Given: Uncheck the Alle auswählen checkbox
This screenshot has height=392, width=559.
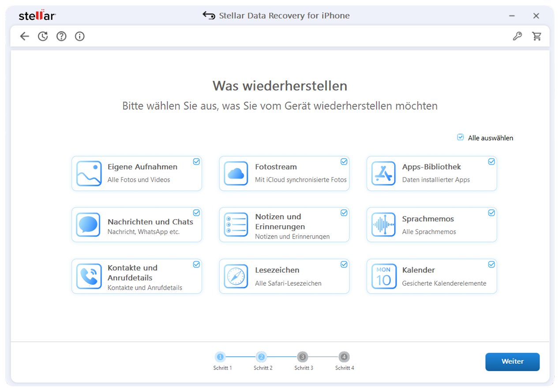Looking at the screenshot, I should tap(461, 138).
